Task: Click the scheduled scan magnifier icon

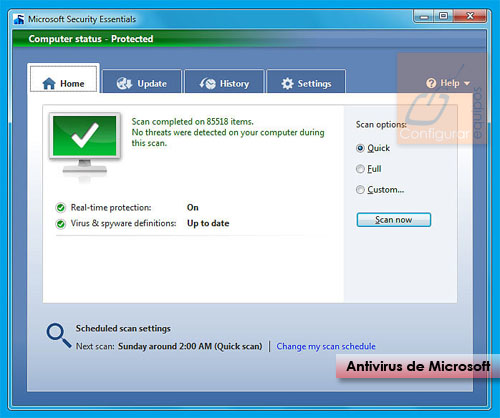Action: point(59,336)
